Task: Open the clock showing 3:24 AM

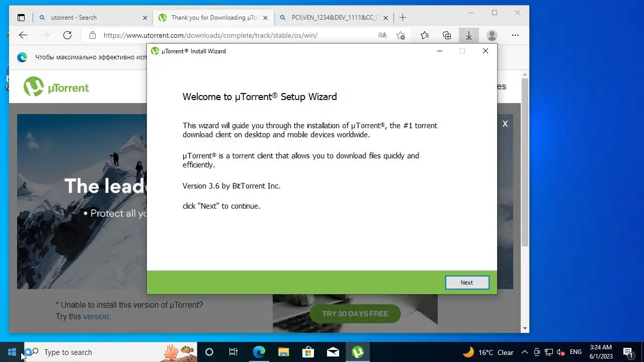Action: [601, 352]
